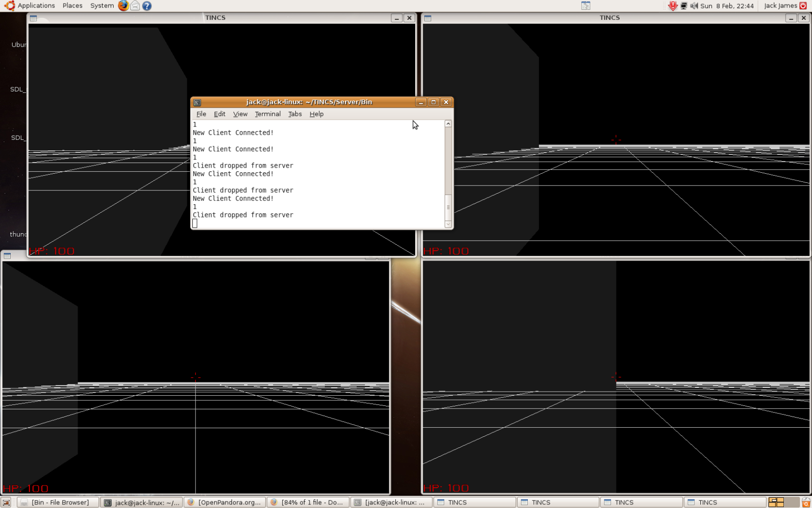812x508 pixels.
Task: Click the date and time clock
Action: coord(727,6)
